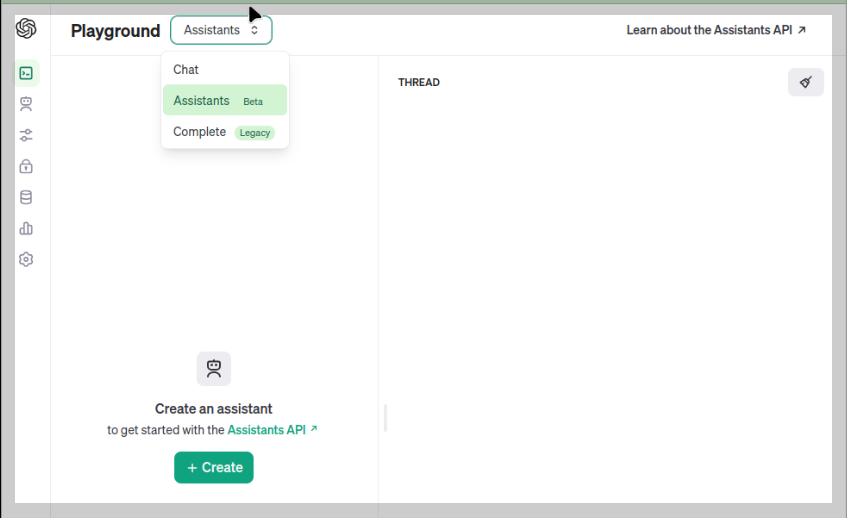Clear the thread with broom button

pos(805,82)
